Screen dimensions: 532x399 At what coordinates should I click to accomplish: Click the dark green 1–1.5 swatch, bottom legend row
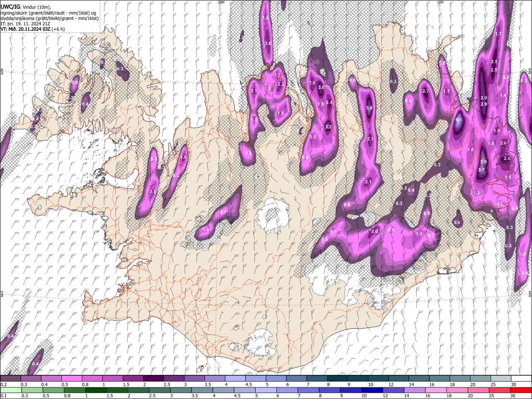click(x=96, y=390)
